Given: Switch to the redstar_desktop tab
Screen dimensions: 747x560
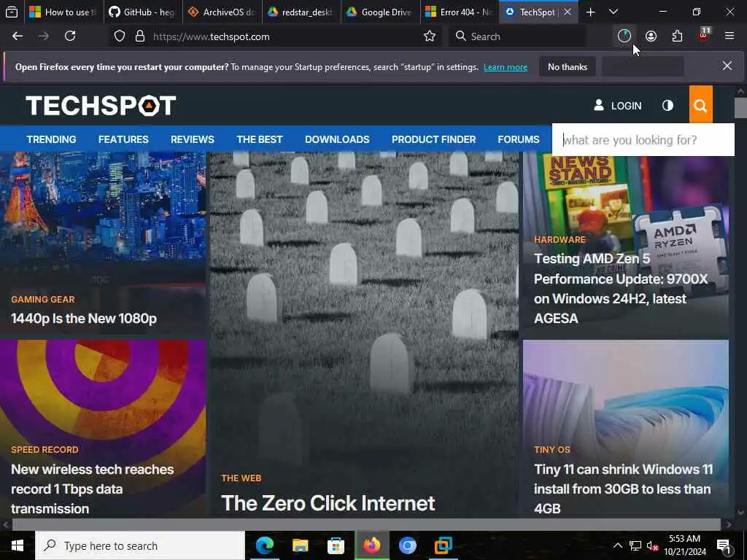Looking at the screenshot, I should point(301,12).
